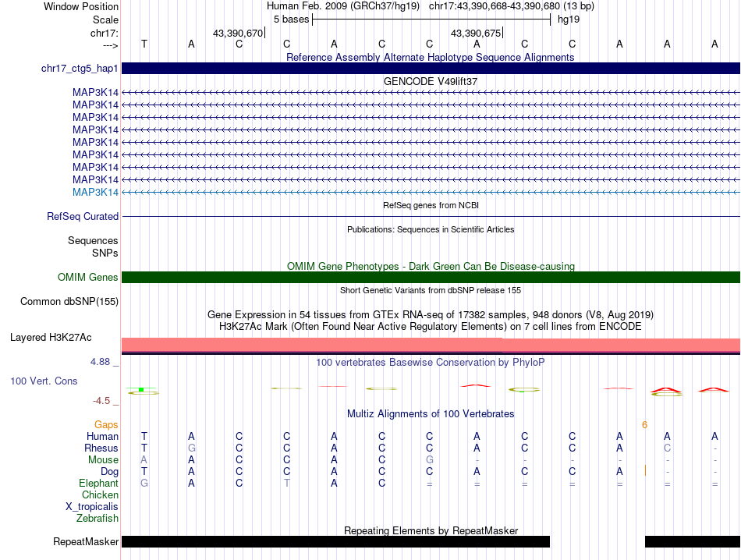Click the Sequences track label

[x=93, y=240]
